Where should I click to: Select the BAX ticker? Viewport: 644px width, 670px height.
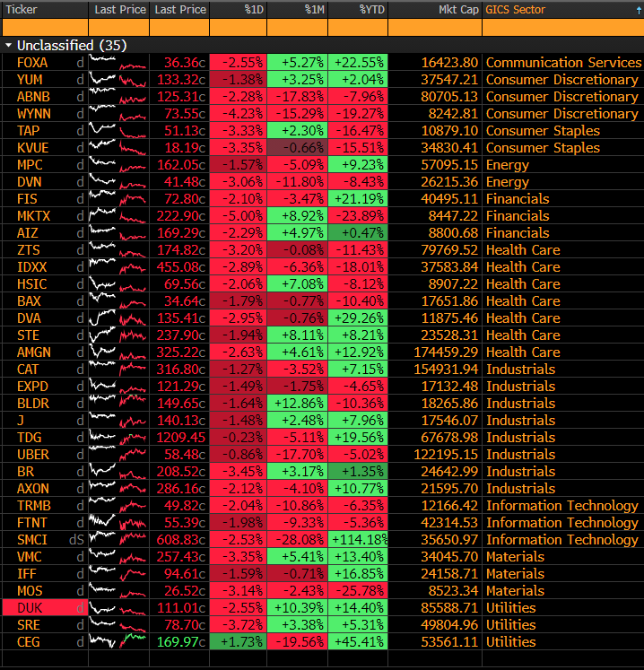(x=29, y=301)
